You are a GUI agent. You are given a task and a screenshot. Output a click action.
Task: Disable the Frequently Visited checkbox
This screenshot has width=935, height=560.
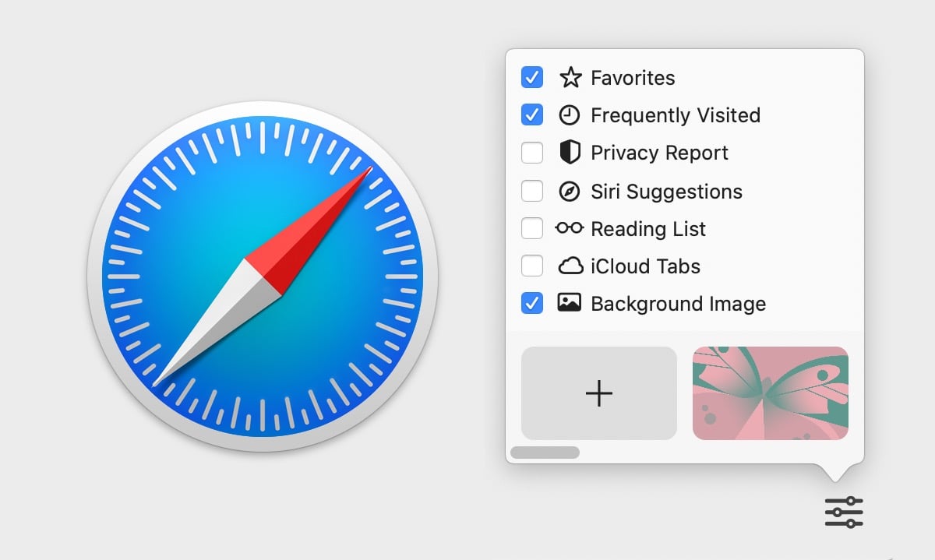click(x=532, y=115)
